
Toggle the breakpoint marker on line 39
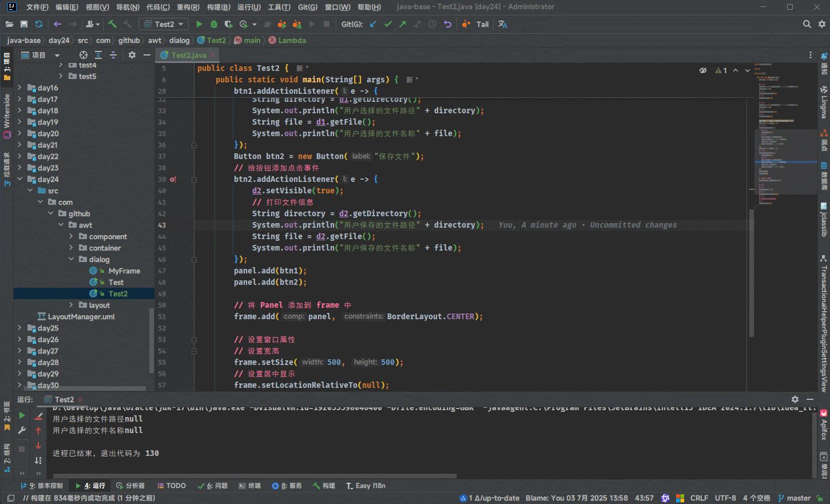(173, 180)
